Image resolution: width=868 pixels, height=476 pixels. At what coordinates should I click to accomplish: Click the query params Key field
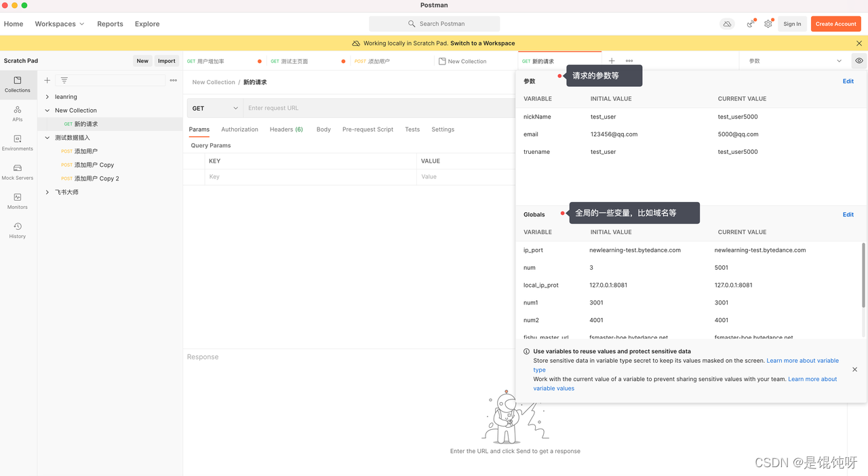tap(311, 177)
